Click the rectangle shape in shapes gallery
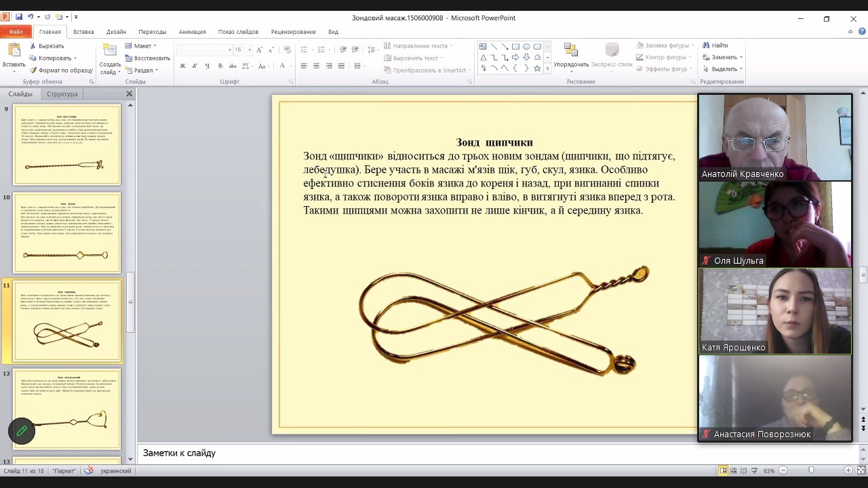The height and width of the screenshot is (488, 868). click(x=516, y=47)
